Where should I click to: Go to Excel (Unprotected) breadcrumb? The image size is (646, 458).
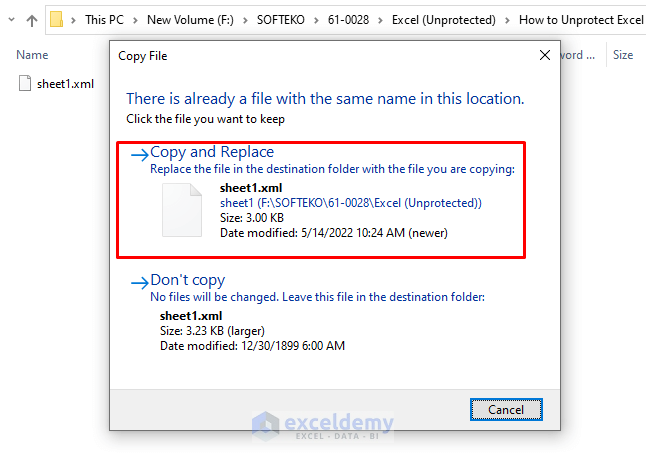[445, 19]
